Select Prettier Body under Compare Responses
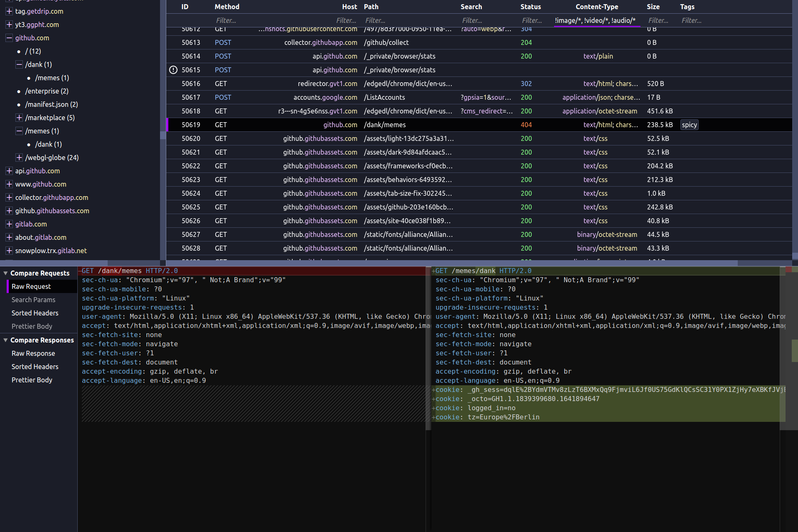Viewport: 798px width, 532px height. [32, 380]
